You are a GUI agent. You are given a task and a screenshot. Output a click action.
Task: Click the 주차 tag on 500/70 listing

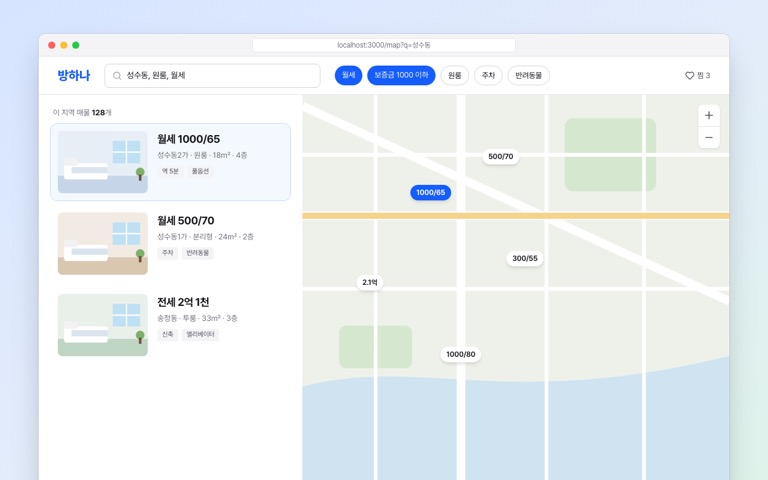168,253
